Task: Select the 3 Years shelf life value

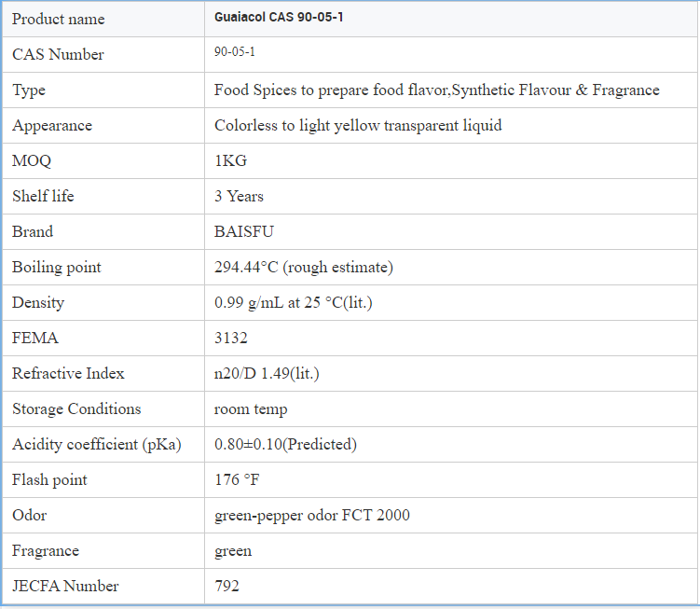Action: click(x=239, y=197)
